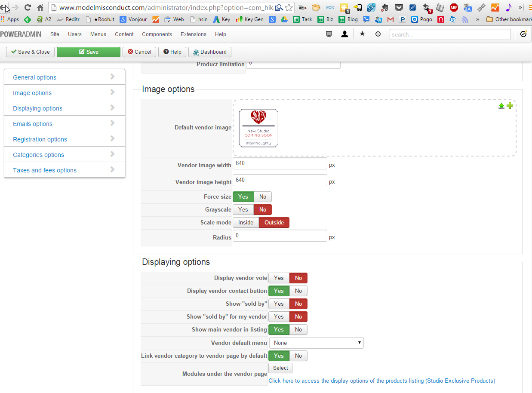Open the Apps shortcut in bookmarks bar
The width and height of the screenshot is (532, 393).
(x=10, y=19)
